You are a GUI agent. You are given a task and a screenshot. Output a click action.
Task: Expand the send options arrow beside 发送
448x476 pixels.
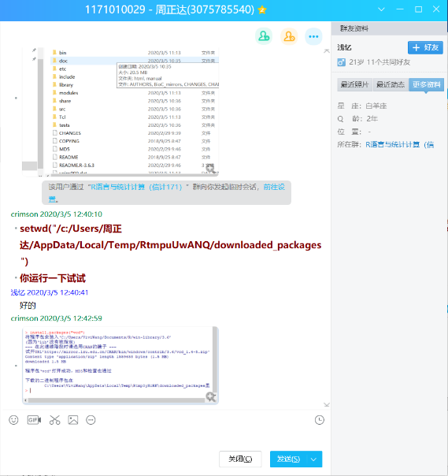pyautogui.click(x=314, y=459)
